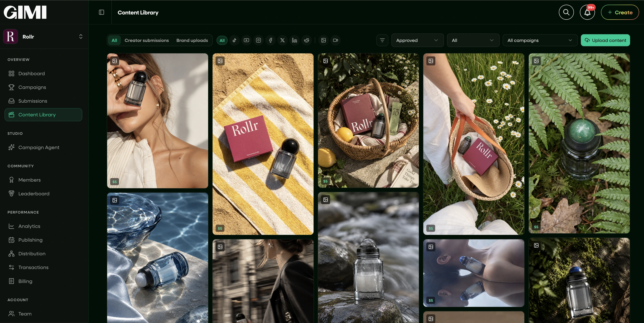The height and width of the screenshot is (323, 644).
Task: Collapse the sidebar with the panel icon
Action: click(101, 12)
